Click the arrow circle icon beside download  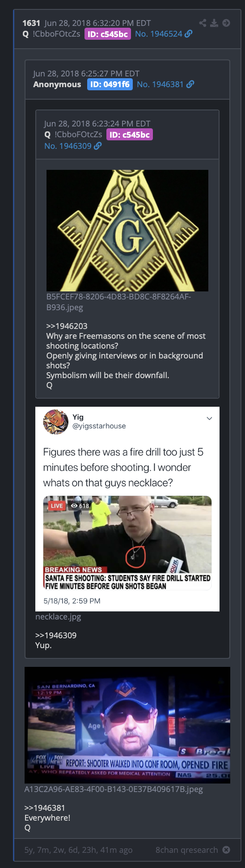click(226, 23)
